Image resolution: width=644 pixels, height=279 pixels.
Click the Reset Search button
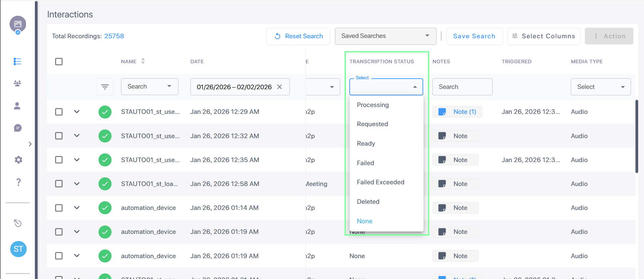click(298, 36)
